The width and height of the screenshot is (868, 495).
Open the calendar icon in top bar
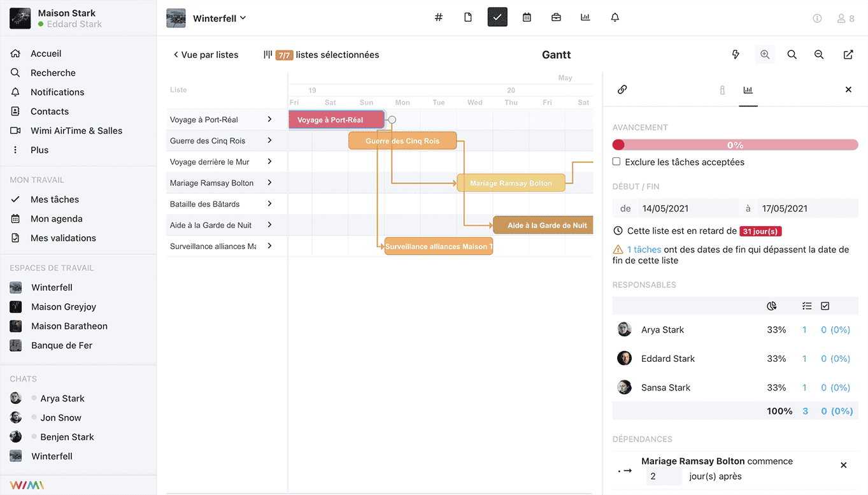pyautogui.click(x=527, y=18)
